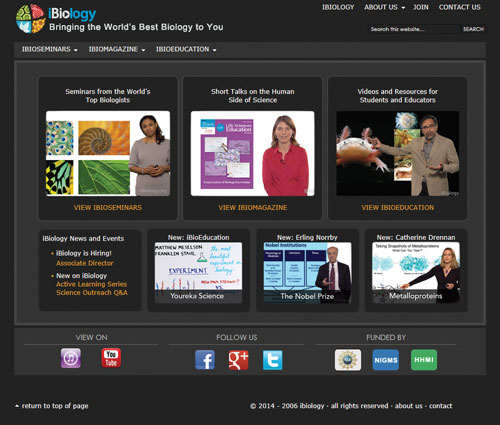Open the Youreka Science thumbnail
The width and height of the screenshot is (500, 425).
198,273
